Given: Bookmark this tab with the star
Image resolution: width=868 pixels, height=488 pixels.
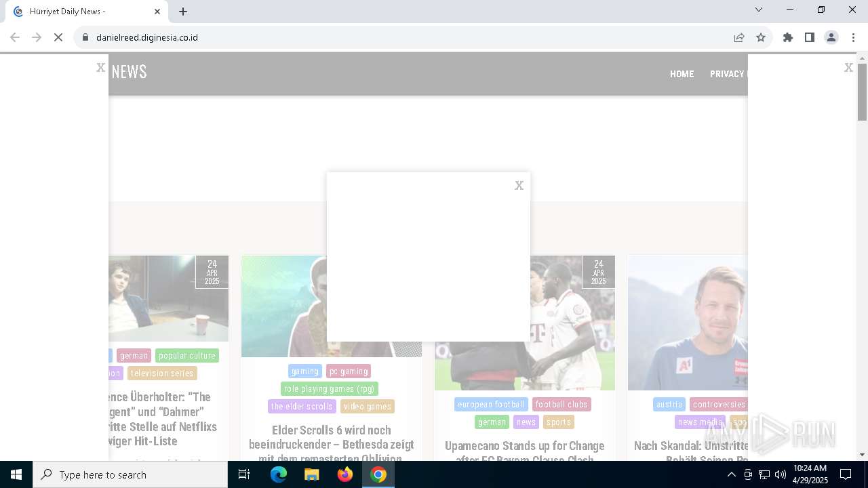Looking at the screenshot, I should (x=761, y=37).
